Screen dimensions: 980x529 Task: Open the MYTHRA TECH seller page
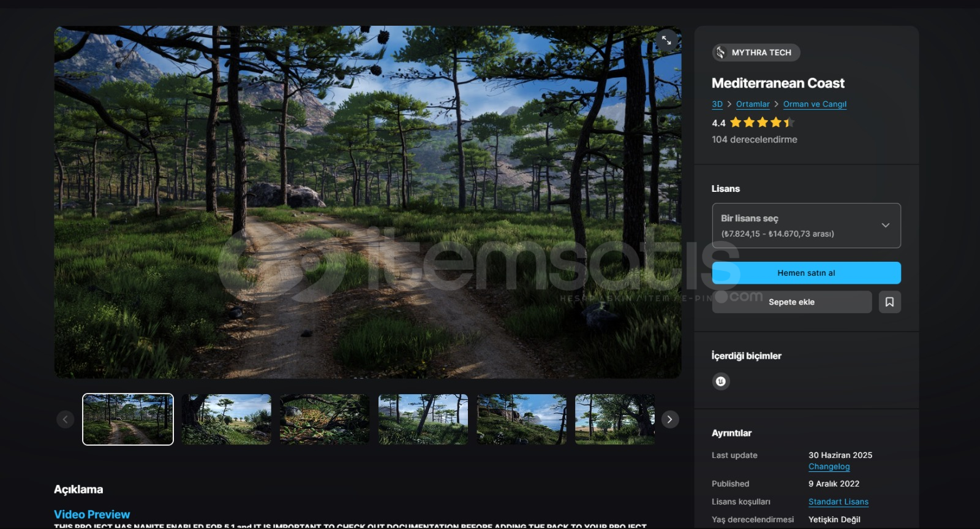756,53
